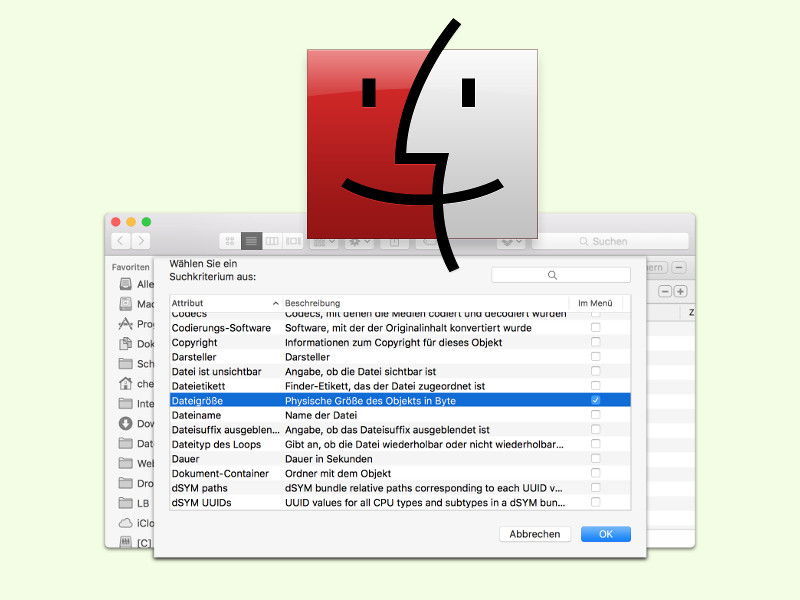Switch to list view in Finder toolbar
Screen dimensions: 800x600
[251, 241]
